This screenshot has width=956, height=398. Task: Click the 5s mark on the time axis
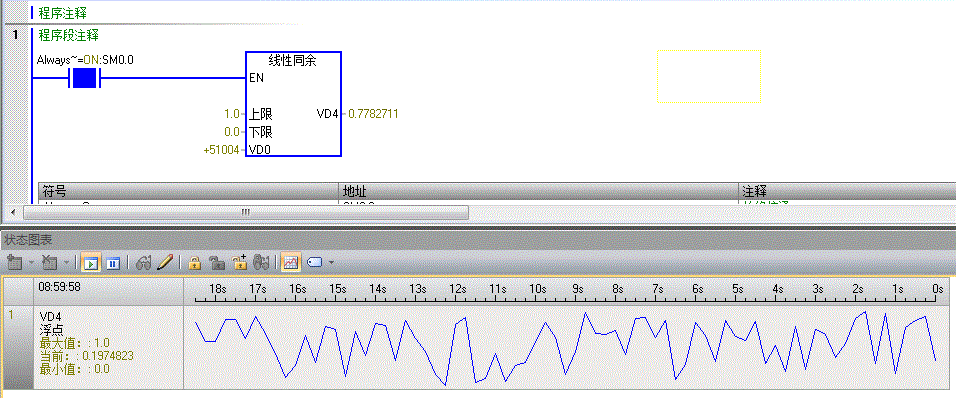click(737, 289)
